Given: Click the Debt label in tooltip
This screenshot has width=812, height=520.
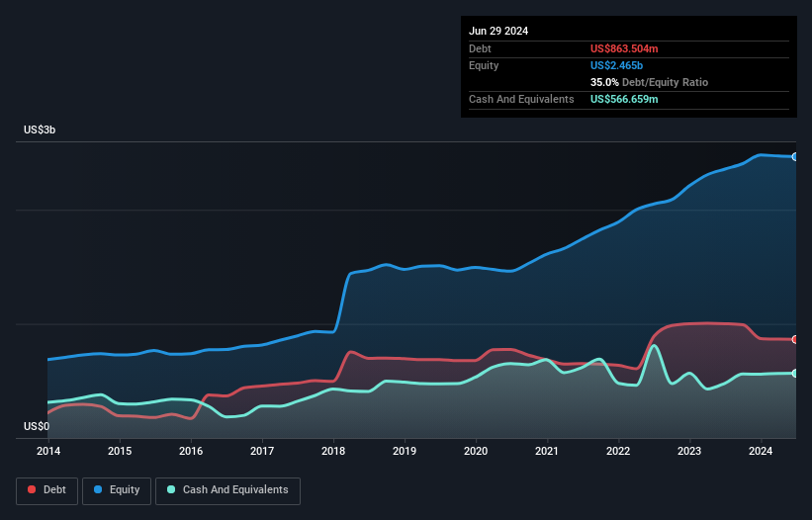Looking at the screenshot, I should 480,48.
